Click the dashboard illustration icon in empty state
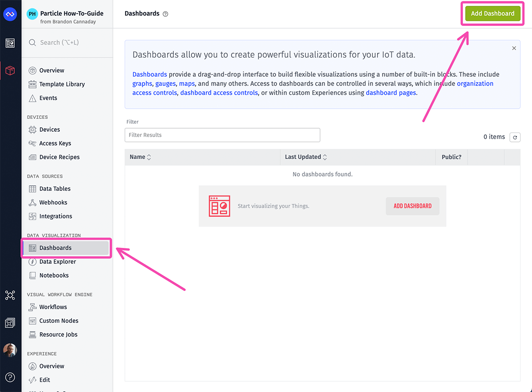532x392 pixels. point(220,206)
